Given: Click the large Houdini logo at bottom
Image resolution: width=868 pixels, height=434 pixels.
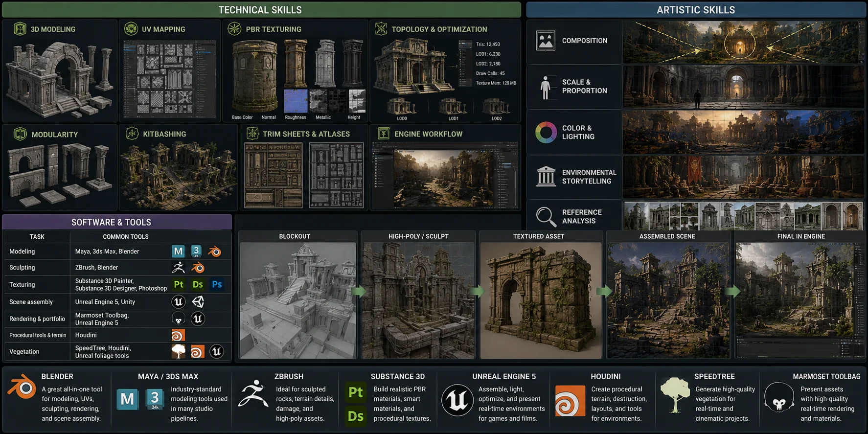Looking at the screenshot, I should pyautogui.click(x=570, y=401).
